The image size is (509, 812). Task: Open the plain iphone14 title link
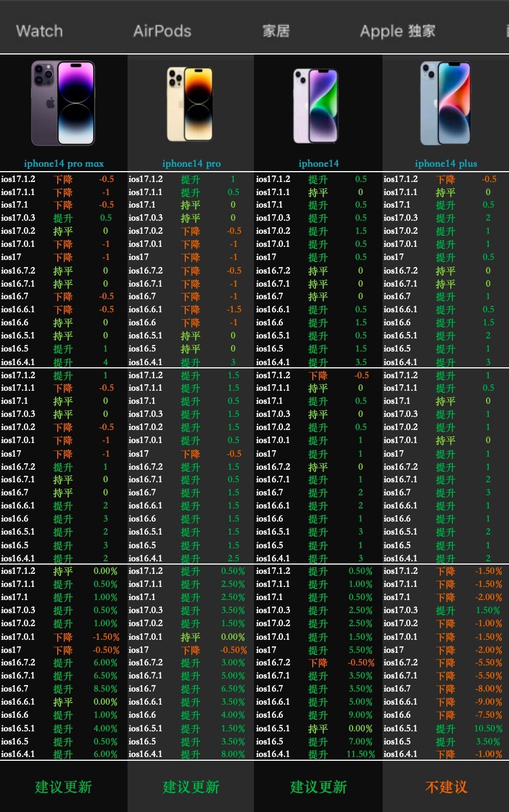318,163
